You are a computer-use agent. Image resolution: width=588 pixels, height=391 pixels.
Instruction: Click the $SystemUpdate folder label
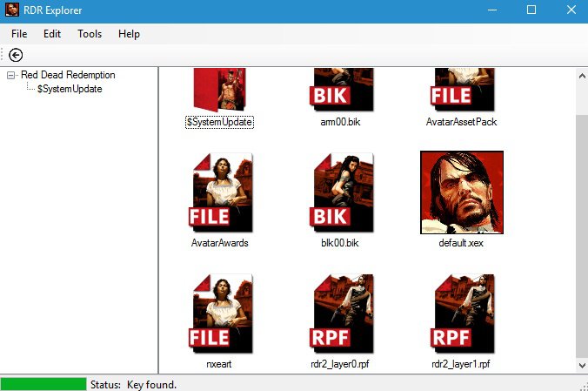pyautogui.click(x=219, y=122)
